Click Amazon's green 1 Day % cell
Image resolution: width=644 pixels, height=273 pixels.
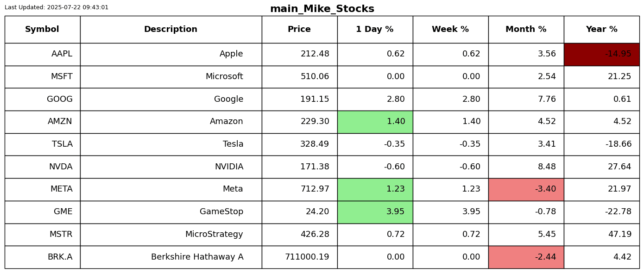coord(375,122)
